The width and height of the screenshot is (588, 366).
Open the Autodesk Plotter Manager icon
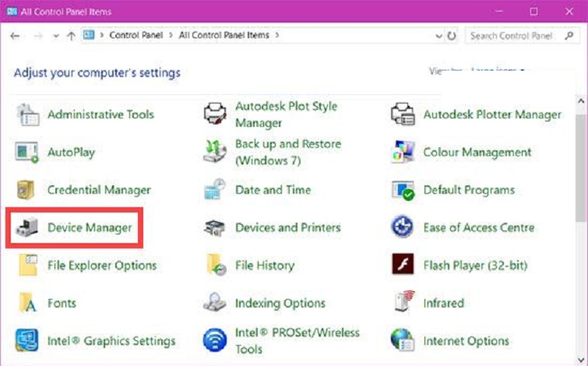click(403, 114)
